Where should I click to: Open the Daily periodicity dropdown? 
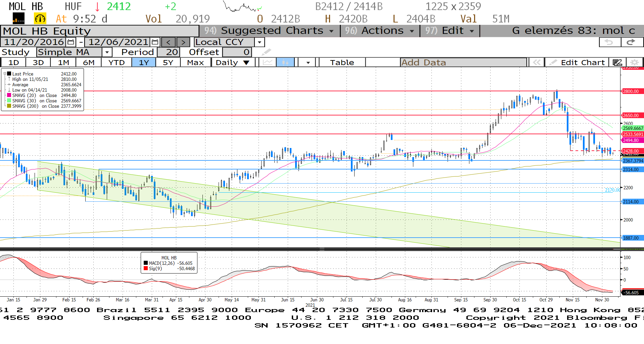coord(233,62)
